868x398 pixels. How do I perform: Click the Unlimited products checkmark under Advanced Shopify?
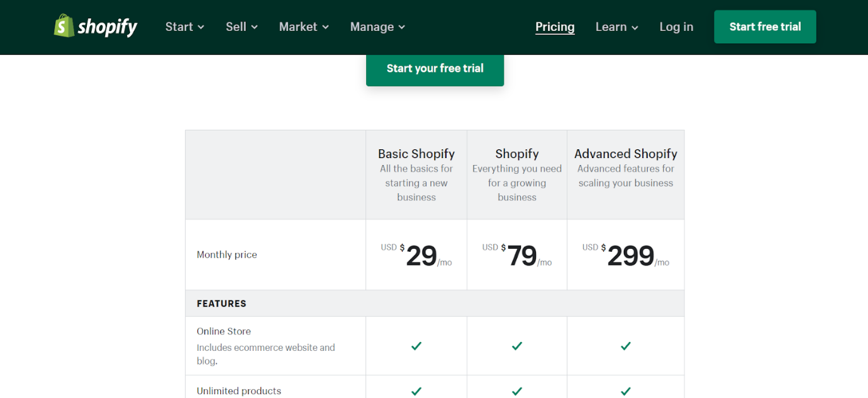point(626,391)
